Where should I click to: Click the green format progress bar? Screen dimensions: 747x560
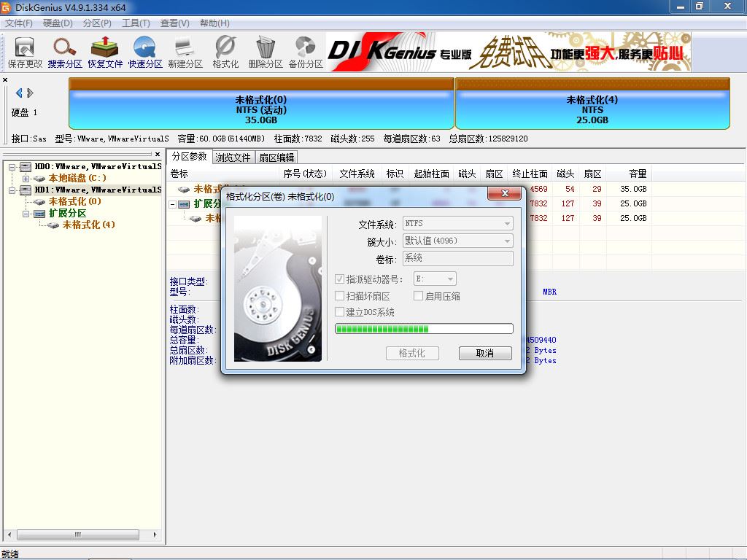[424, 329]
